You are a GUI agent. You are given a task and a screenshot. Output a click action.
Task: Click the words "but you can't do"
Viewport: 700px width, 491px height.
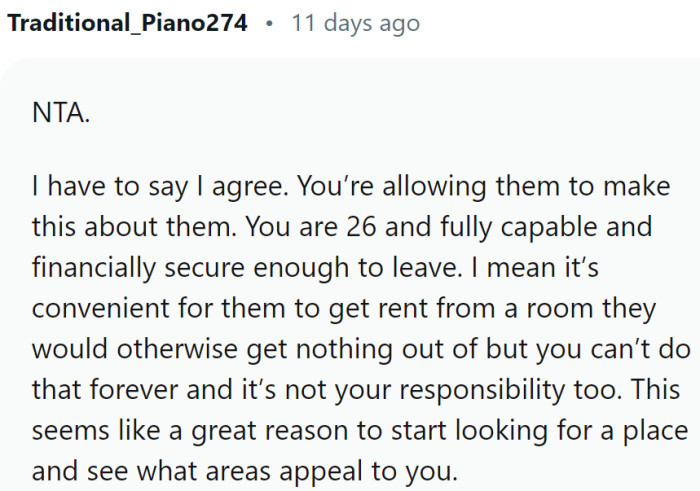click(x=580, y=349)
